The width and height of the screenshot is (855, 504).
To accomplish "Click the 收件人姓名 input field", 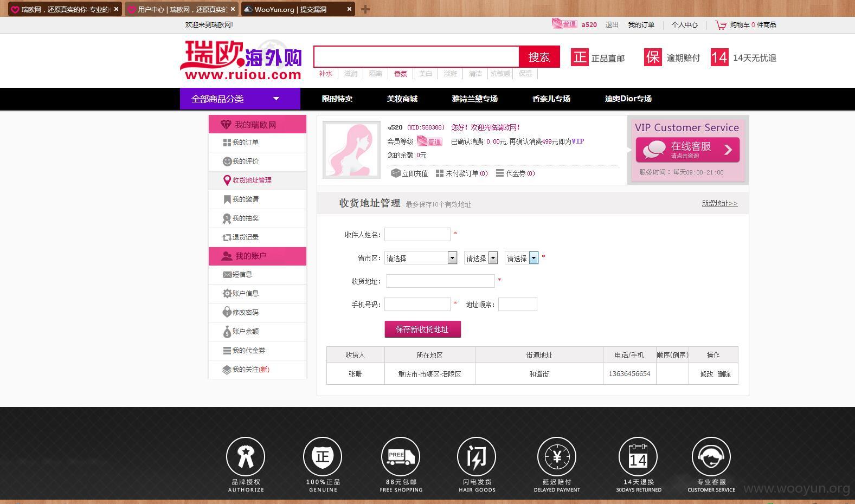I will coord(417,234).
